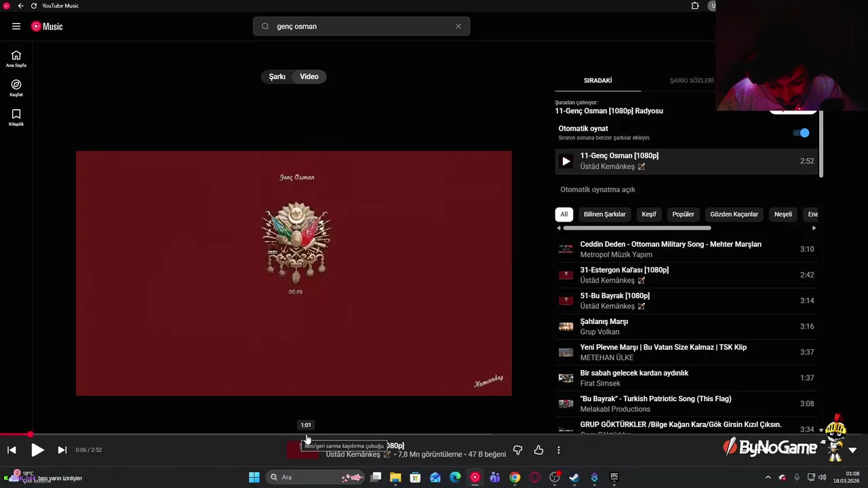Open the SIRADAKİ tab

pos(597,81)
